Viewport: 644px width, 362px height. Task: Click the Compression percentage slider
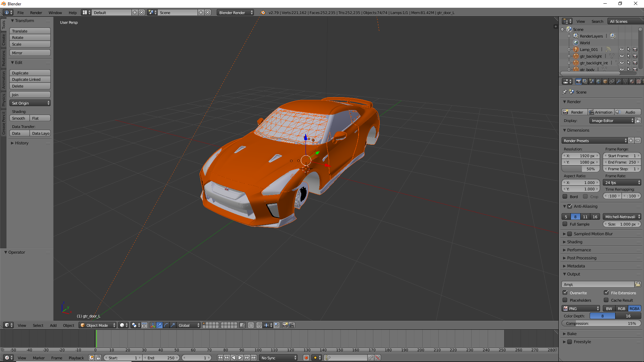[x=601, y=323]
